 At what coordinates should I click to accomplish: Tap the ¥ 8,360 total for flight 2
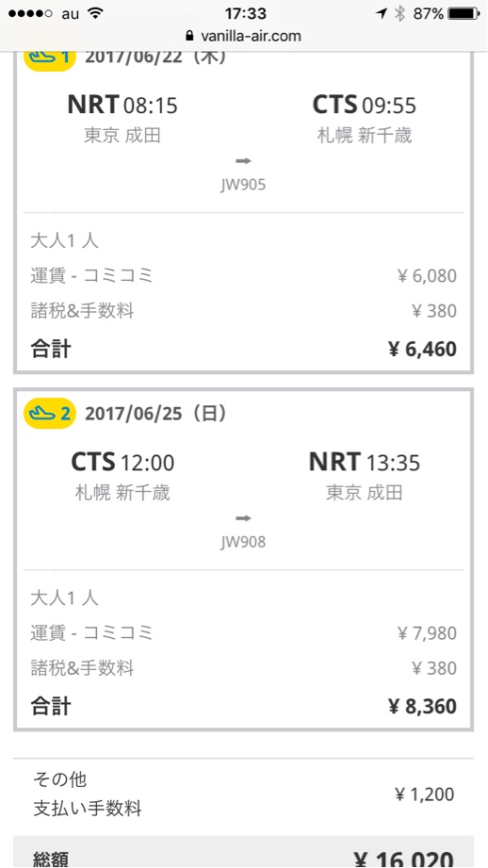click(422, 706)
